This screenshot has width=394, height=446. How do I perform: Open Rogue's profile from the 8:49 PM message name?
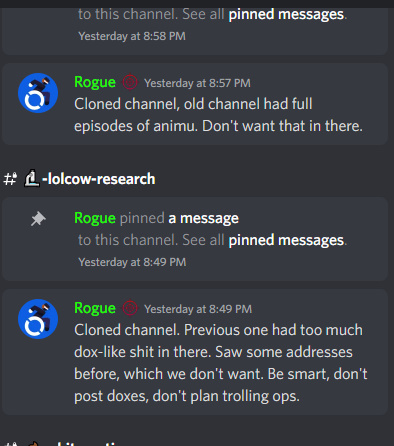click(95, 308)
